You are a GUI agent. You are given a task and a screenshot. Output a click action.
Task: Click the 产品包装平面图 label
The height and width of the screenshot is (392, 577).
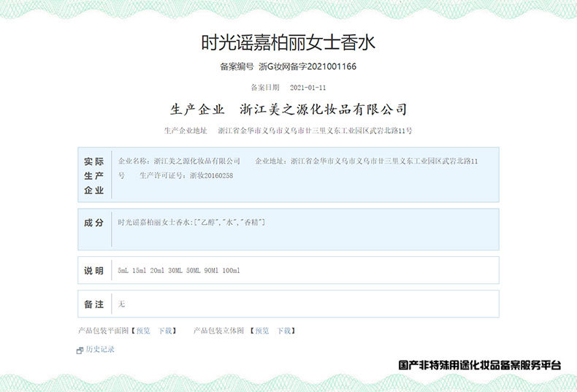click(x=103, y=331)
